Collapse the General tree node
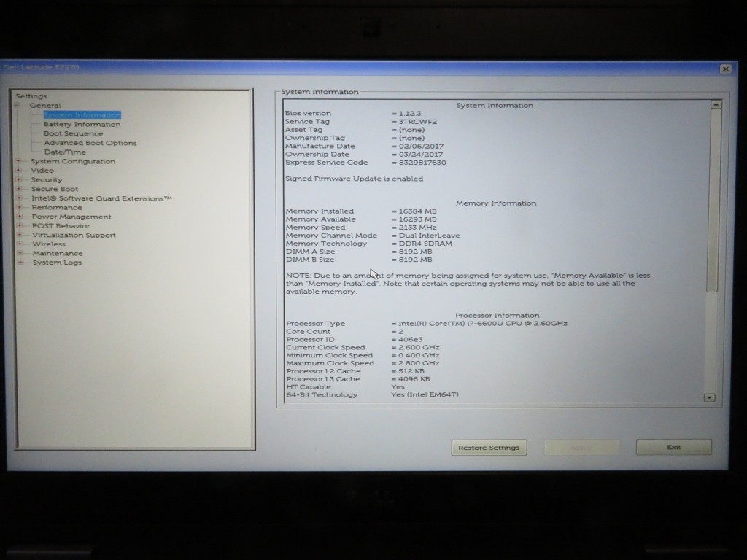Viewport: 747px width, 560px height. pos(18,105)
